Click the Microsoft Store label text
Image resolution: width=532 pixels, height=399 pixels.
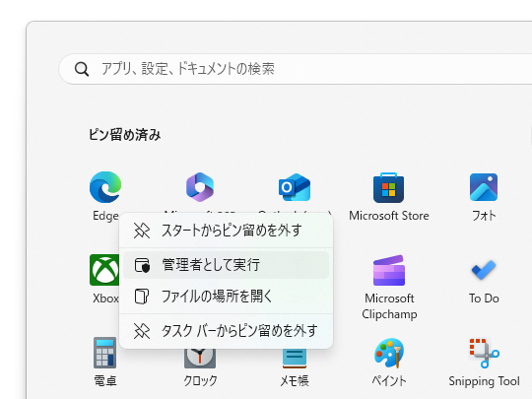[389, 216]
